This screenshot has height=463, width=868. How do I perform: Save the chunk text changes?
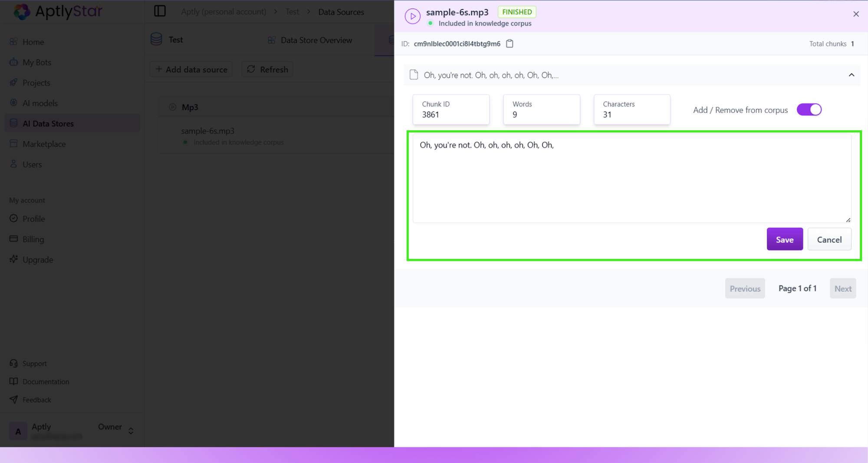785,239
